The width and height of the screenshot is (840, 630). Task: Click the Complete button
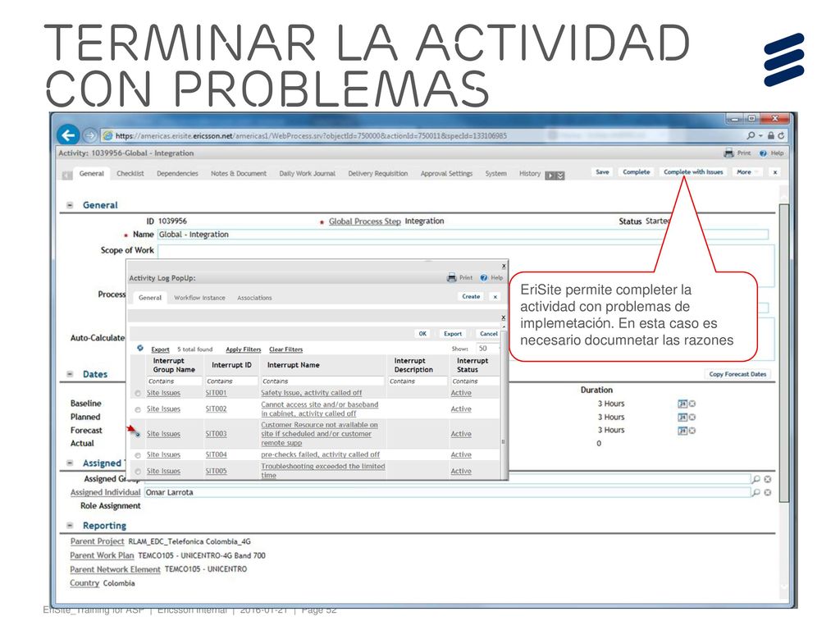(636, 172)
